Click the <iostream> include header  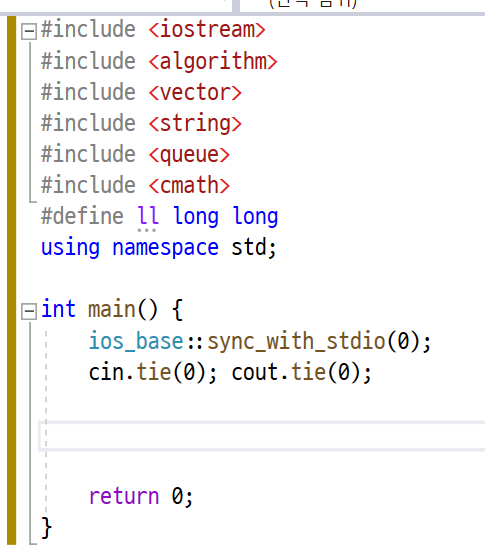click(207, 29)
